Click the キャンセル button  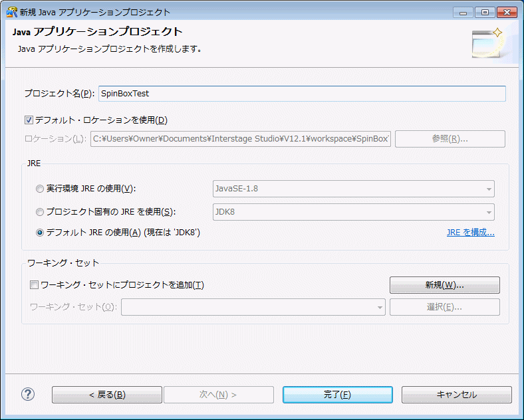point(456,395)
